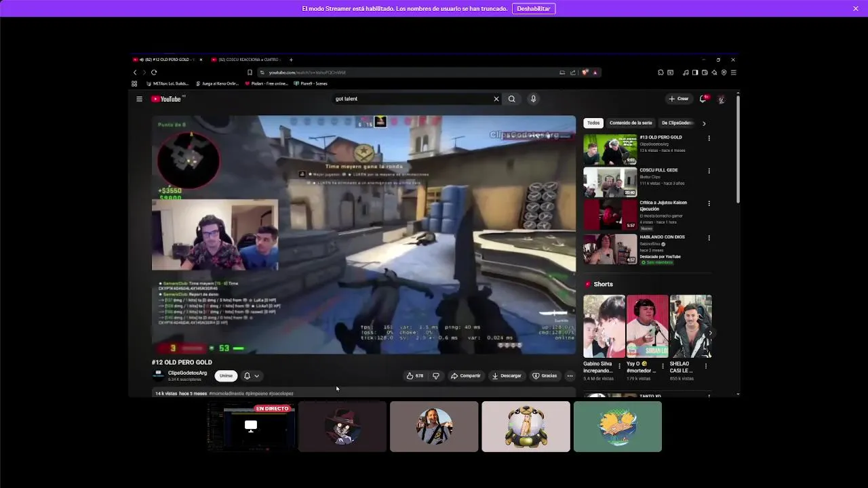This screenshot has width=868, height=488.
Task: Open channel notification bell dropdown
Action: tap(252, 375)
